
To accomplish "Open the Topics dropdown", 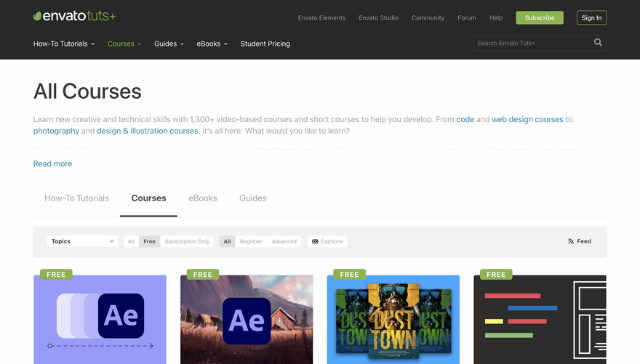I will point(82,241).
